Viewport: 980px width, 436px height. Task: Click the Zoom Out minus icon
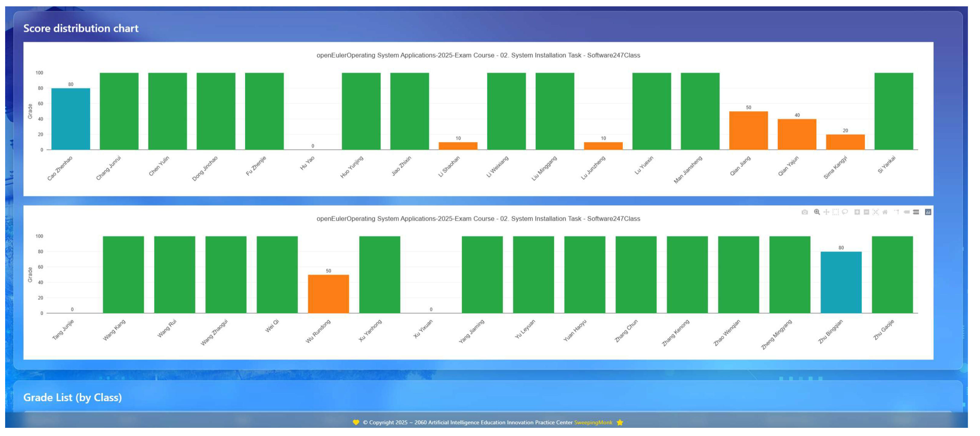(x=866, y=212)
